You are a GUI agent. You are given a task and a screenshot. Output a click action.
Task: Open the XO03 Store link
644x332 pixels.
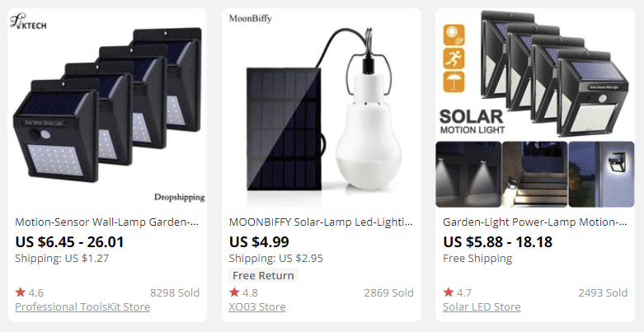point(257,307)
